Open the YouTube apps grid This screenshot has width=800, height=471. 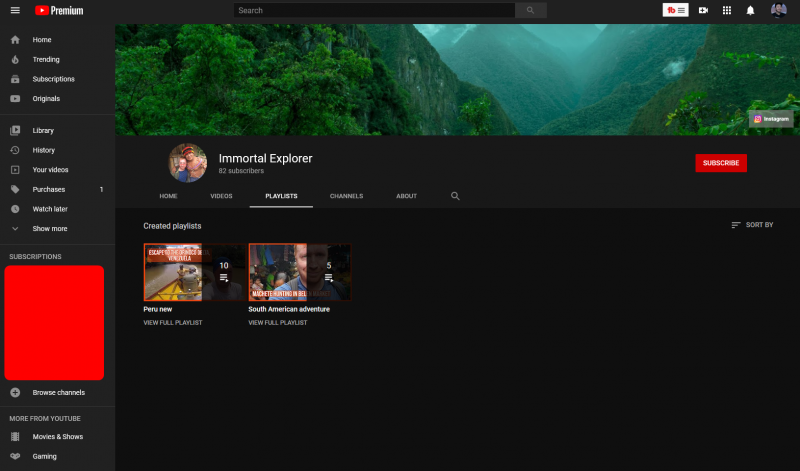pyautogui.click(x=727, y=10)
